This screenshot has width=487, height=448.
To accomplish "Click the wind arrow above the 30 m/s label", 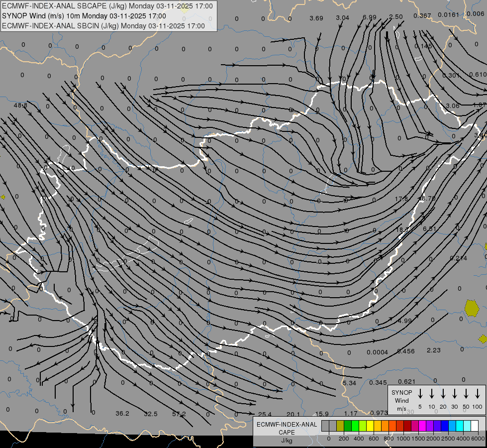I will tap(454, 393).
